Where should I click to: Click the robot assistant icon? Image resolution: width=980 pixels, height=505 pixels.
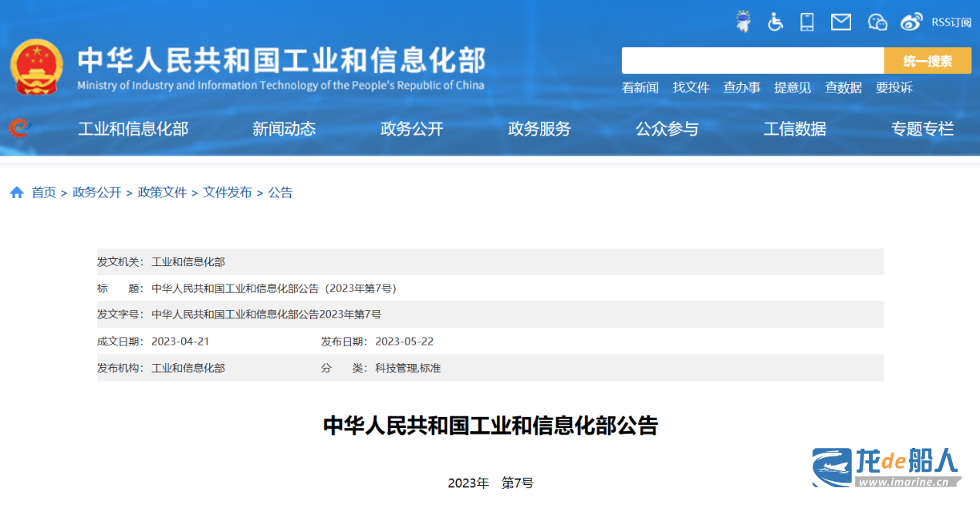coord(743,22)
